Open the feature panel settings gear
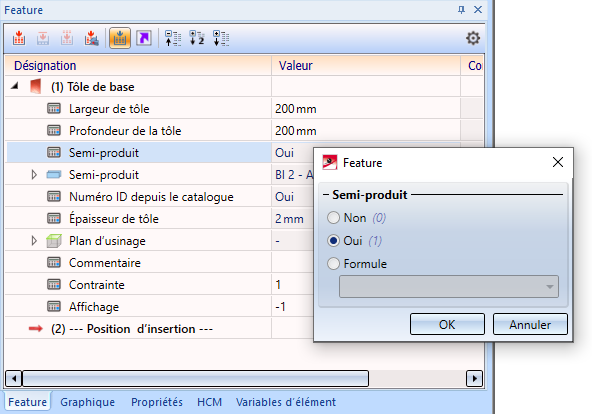This screenshot has width=592, height=414. pos(473,38)
